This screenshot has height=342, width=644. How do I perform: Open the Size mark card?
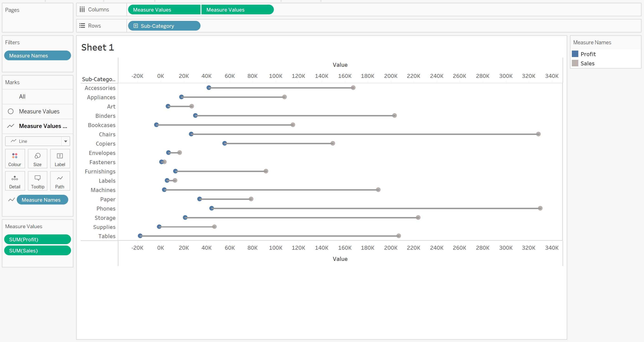(38, 159)
